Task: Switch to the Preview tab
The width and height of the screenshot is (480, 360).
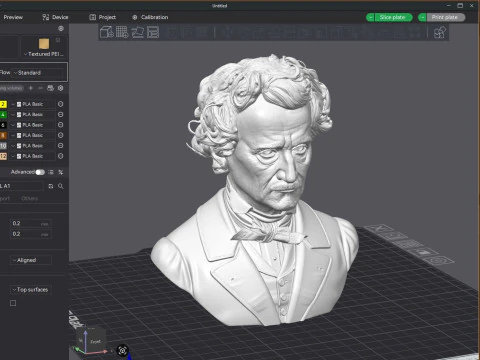Action: coord(13,17)
